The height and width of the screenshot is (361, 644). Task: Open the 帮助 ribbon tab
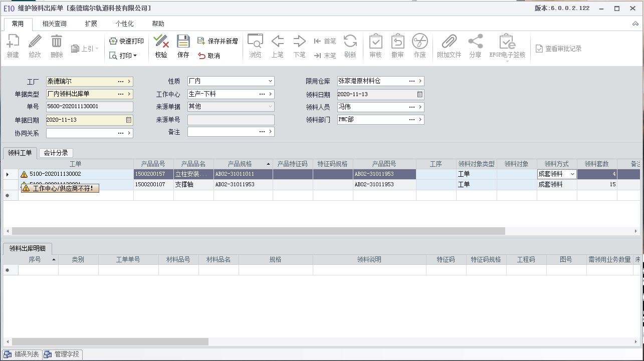[158, 24]
